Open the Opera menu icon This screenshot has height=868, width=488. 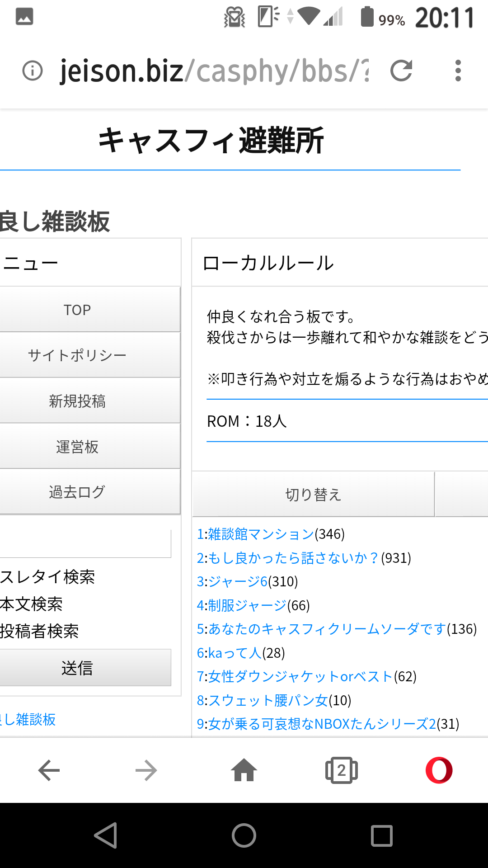pos(439,770)
